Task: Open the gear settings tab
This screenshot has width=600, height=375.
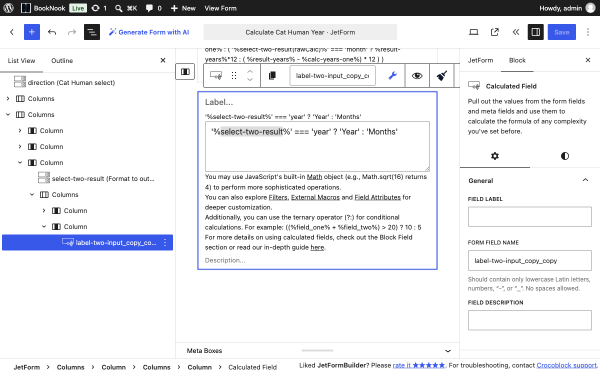Action: (x=495, y=156)
